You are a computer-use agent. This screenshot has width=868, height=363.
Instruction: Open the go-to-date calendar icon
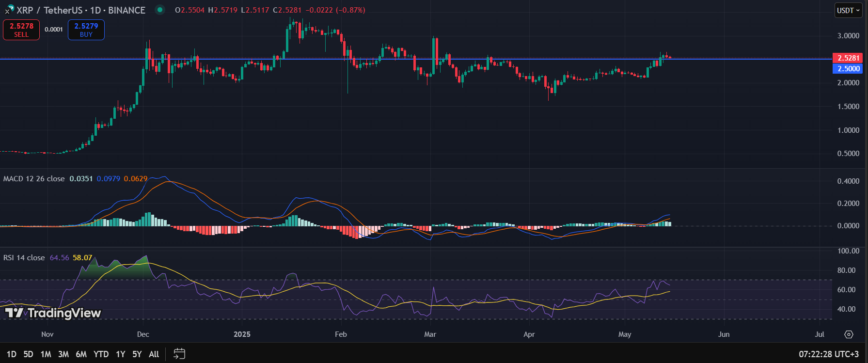click(x=179, y=354)
